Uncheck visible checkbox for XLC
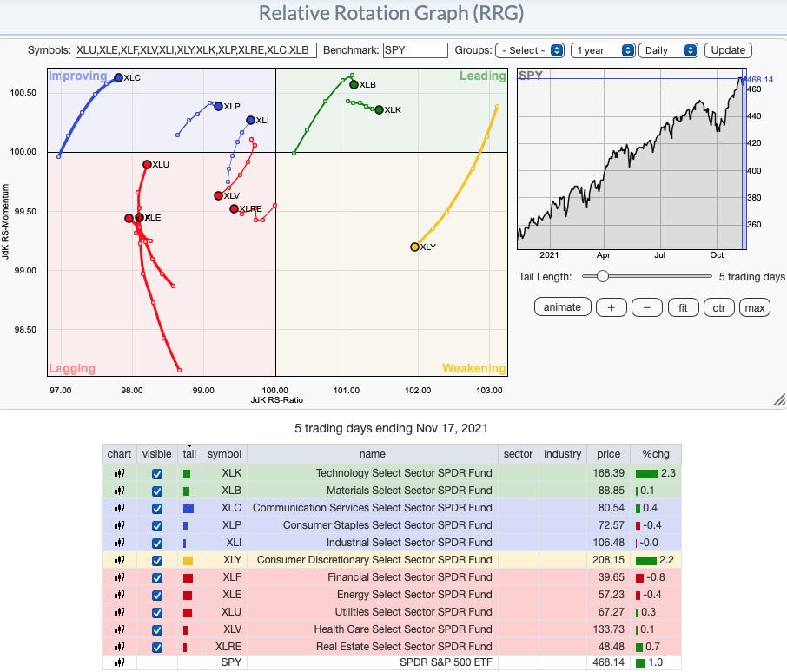This screenshot has width=787, height=672. [157, 509]
